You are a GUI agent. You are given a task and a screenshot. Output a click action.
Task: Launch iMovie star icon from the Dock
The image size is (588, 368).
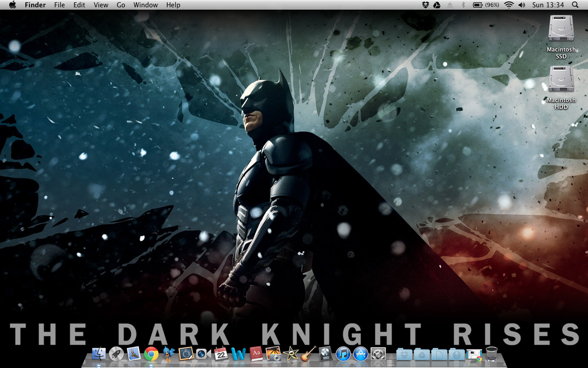291,354
